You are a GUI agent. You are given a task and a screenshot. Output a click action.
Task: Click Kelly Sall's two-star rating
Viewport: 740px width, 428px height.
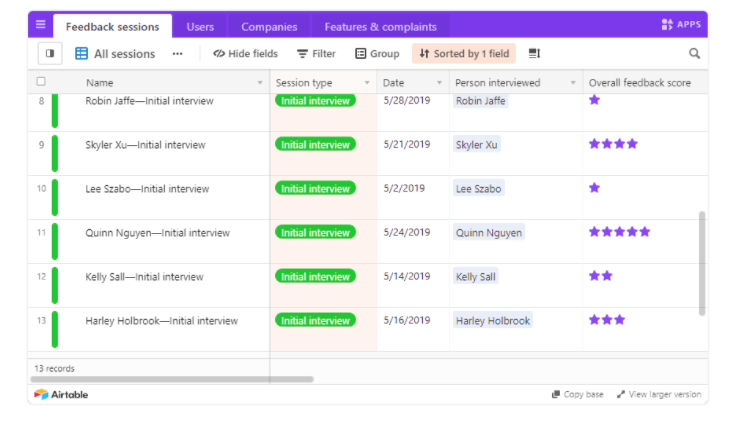[600, 276]
